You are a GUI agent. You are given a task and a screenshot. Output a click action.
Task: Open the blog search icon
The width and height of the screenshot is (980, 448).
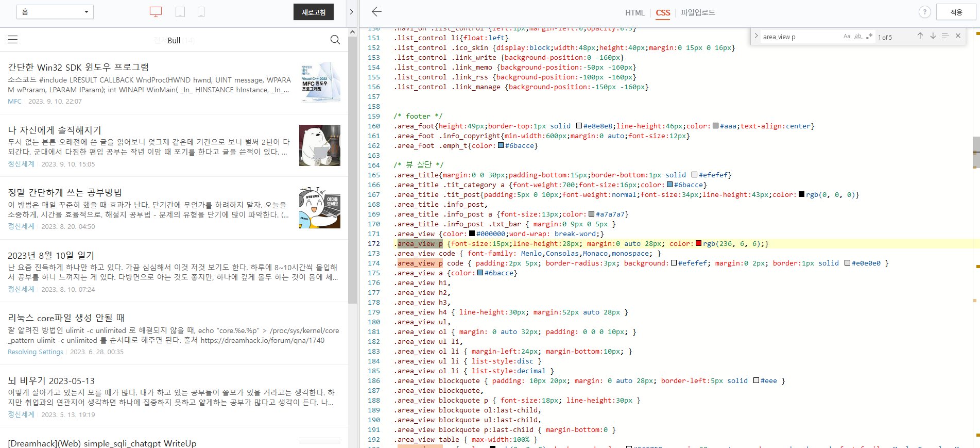click(335, 40)
